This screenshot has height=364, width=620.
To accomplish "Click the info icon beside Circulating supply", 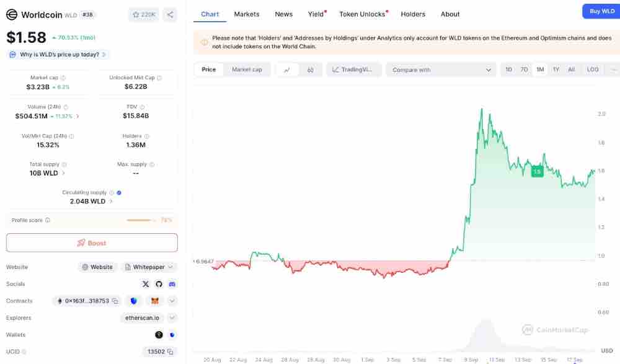I will click(112, 193).
